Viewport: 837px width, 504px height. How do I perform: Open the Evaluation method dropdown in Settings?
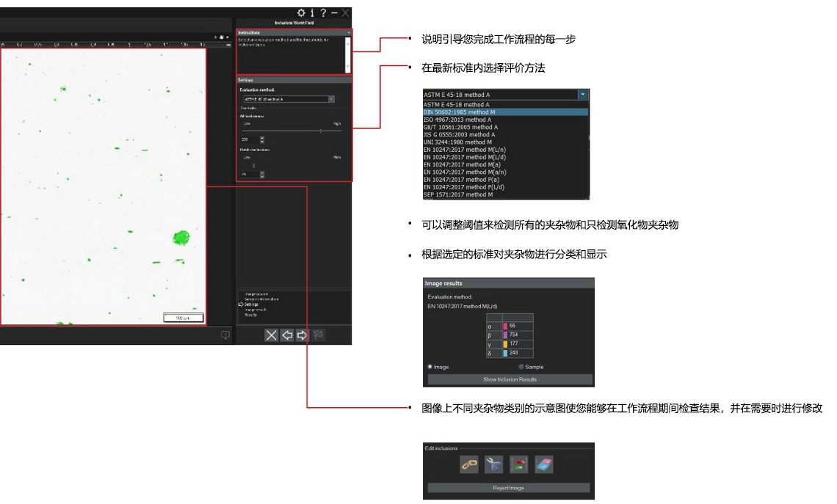click(x=331, y=98)
